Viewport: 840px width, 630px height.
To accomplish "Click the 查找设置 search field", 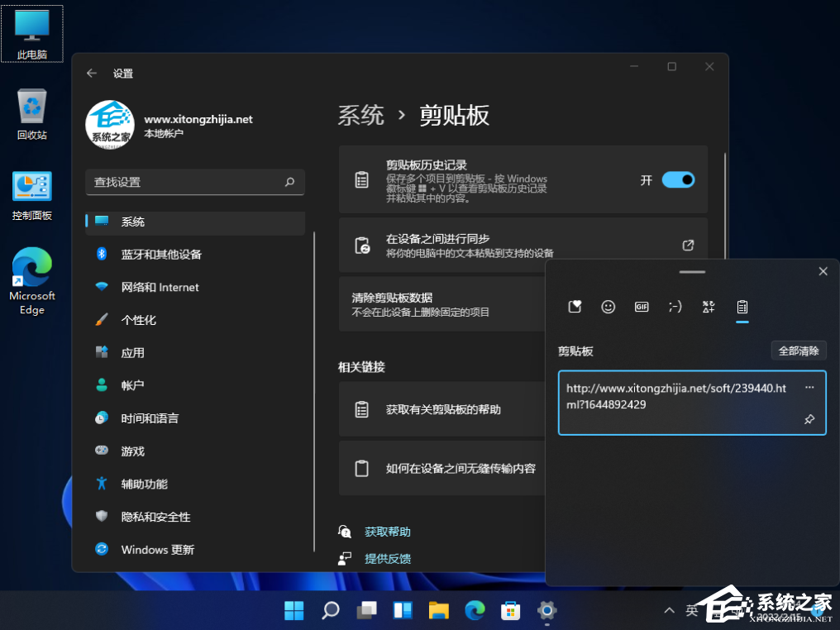I will pyautogui.click(x=195, y=182).
